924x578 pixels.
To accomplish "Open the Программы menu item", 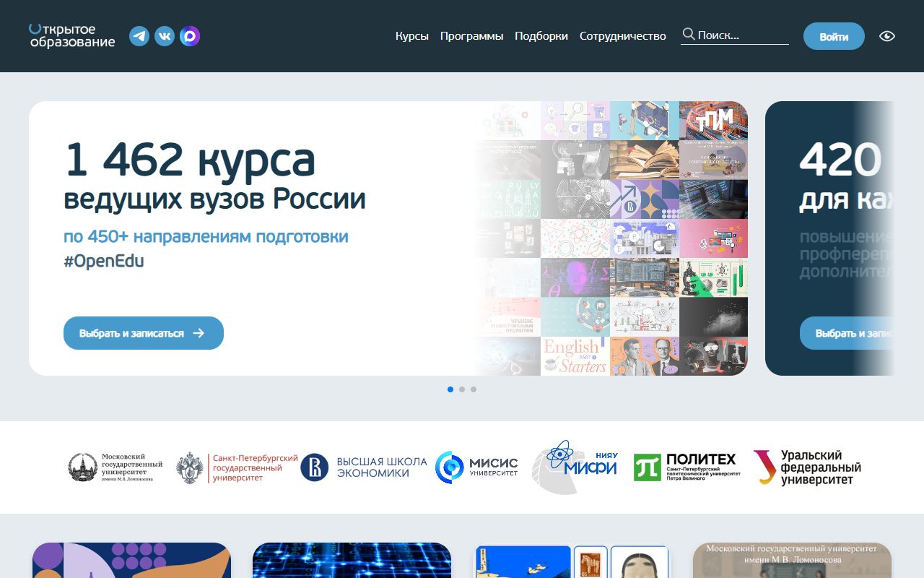I will [x=472, y=36].
